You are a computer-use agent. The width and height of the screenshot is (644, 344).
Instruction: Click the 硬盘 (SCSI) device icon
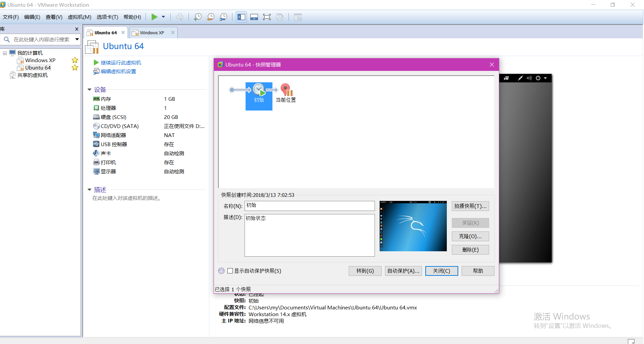coord(96,117)
